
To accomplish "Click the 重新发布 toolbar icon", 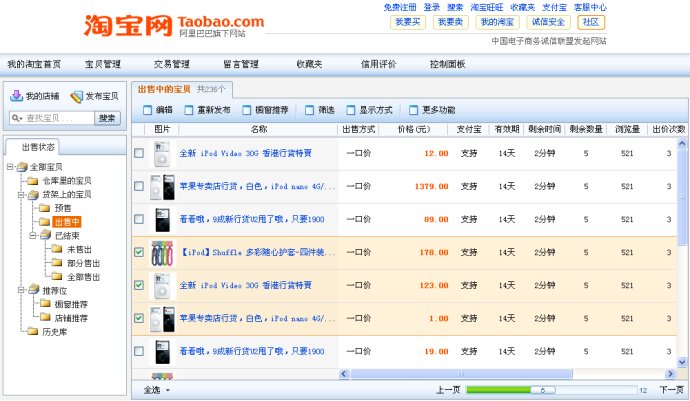I will [189, 110].
